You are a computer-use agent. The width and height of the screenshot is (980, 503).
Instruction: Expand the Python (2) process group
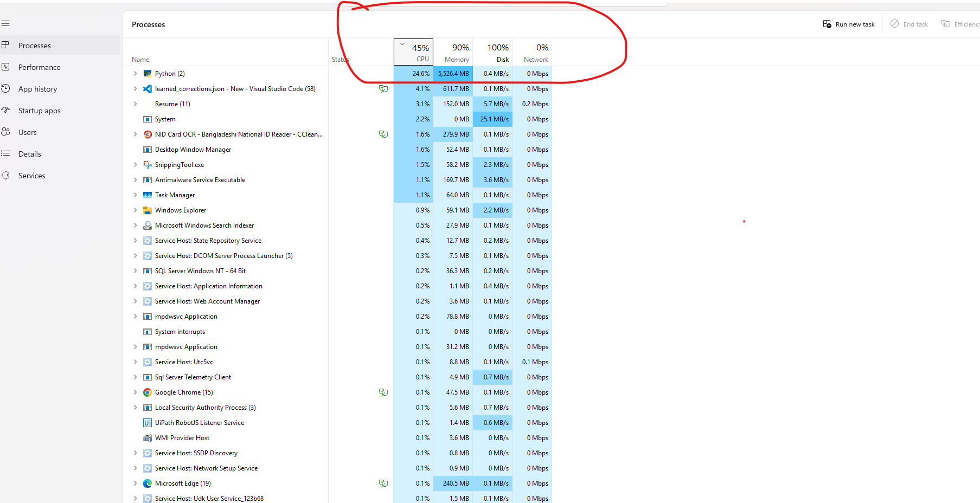136,74
